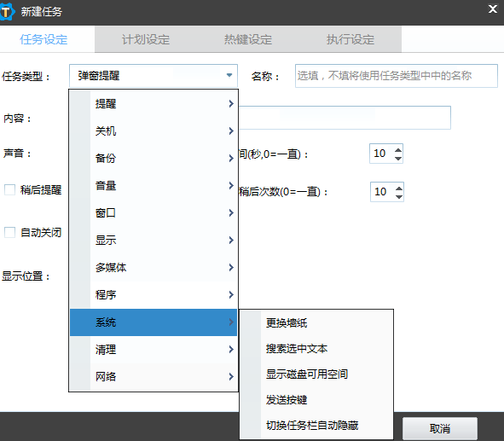Image resolution: width=504 pixels, height=441 pixels.
Task: Decrease the 稍后次数 spinner value
Action: coord(399,196)
